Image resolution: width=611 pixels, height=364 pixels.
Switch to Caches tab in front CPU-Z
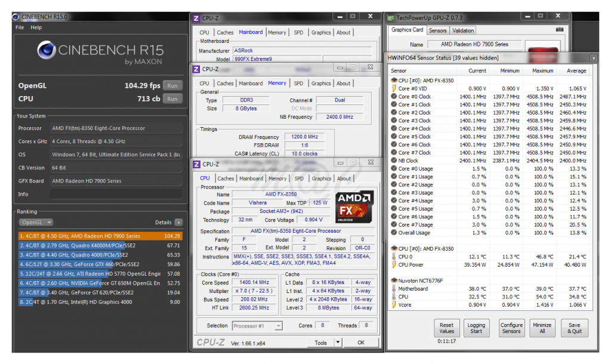tap(226, 178)
